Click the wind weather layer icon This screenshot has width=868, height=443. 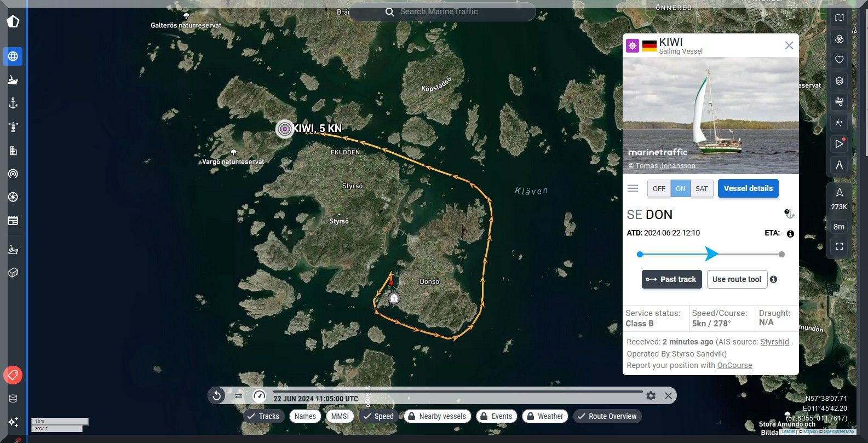[839, 102]
